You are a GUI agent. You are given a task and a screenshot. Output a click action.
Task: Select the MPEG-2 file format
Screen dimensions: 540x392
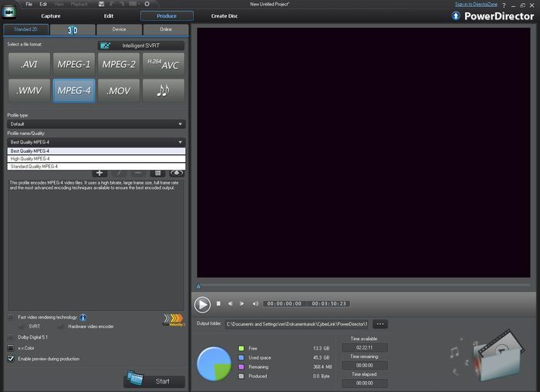[119, 64]
